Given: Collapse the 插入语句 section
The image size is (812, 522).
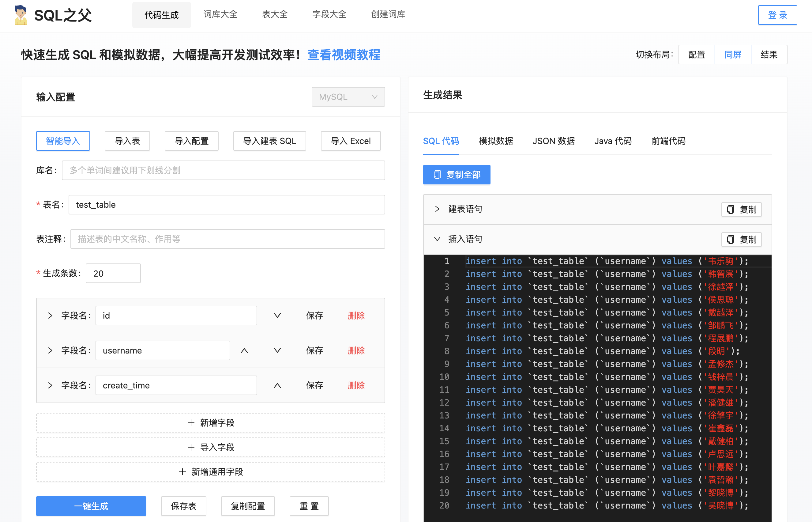Looking at the screenshot, I should point(437,239).
